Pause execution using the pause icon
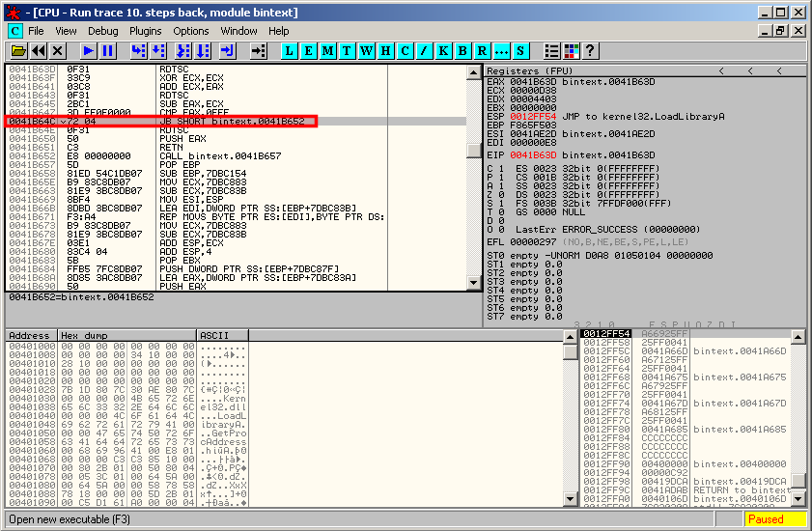Image resolution: width=812 pixels, height=531 pixels. [108, 50]
